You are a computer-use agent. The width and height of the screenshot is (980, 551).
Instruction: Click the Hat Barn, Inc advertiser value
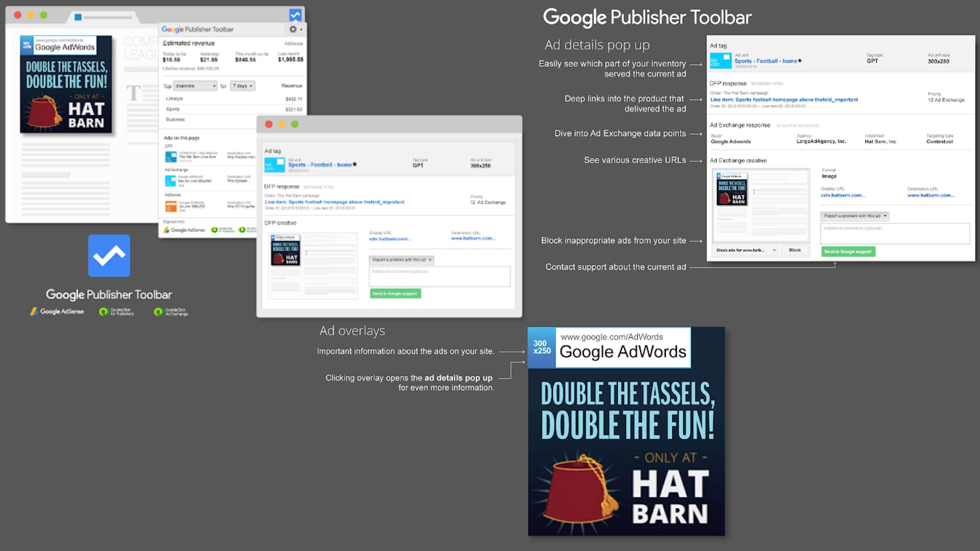coord(881,142)
